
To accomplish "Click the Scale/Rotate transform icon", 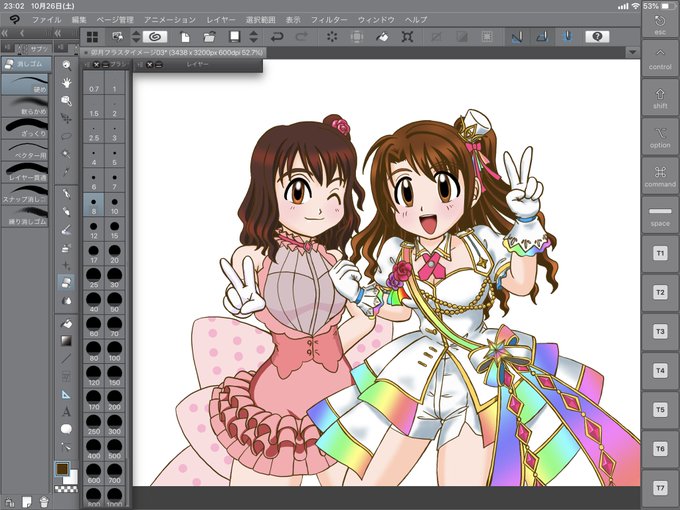I will 407,37.
